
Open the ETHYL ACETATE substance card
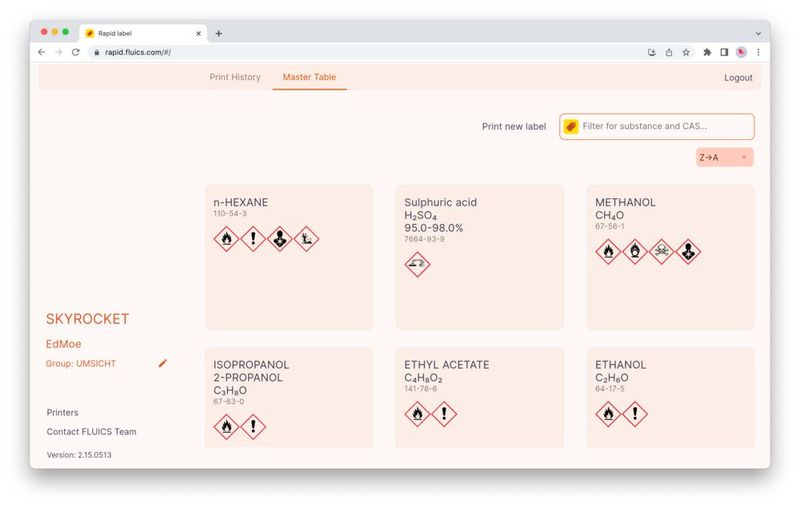[480, 397]
